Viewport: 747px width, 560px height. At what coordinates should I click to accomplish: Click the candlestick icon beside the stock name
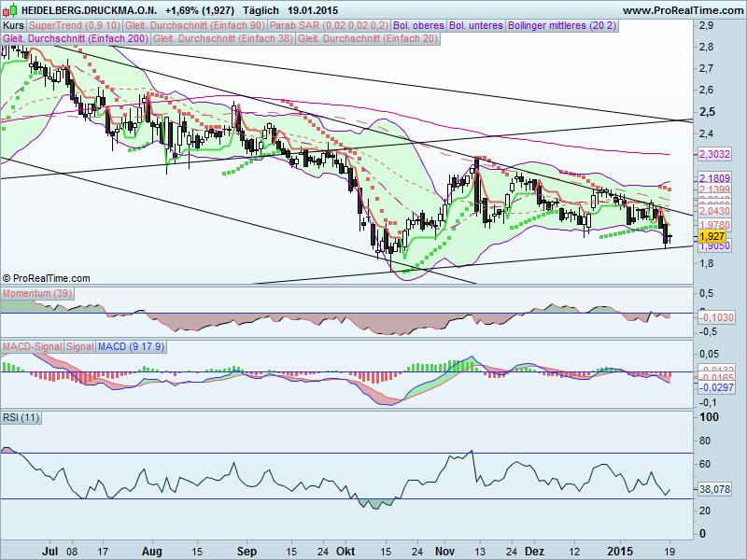(x=11, y=9)
